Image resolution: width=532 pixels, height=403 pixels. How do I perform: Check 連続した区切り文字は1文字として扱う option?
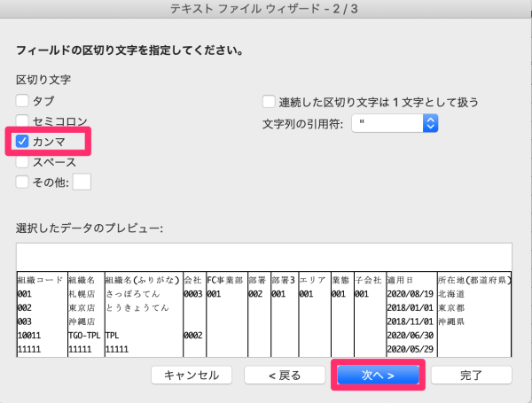pos(270,102)
